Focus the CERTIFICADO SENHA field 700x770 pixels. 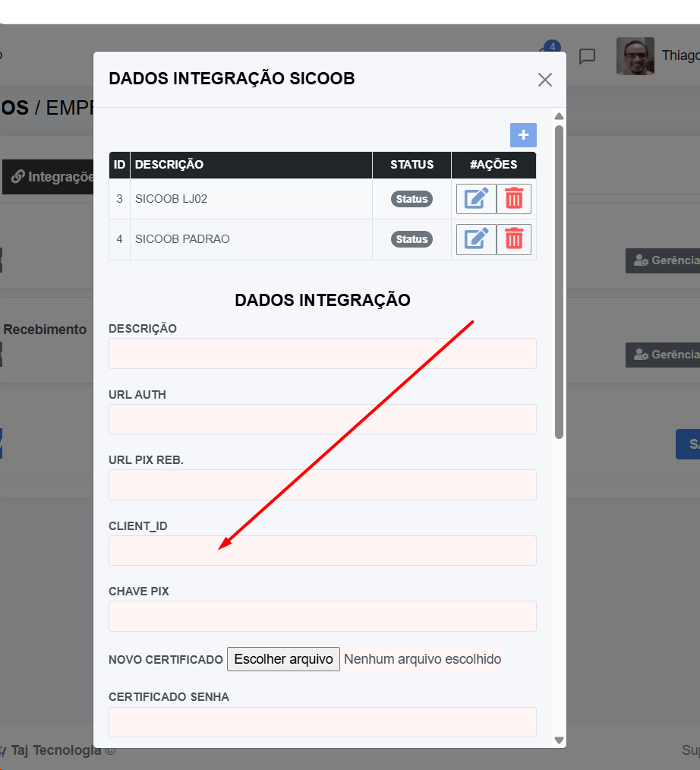[322, 722]
